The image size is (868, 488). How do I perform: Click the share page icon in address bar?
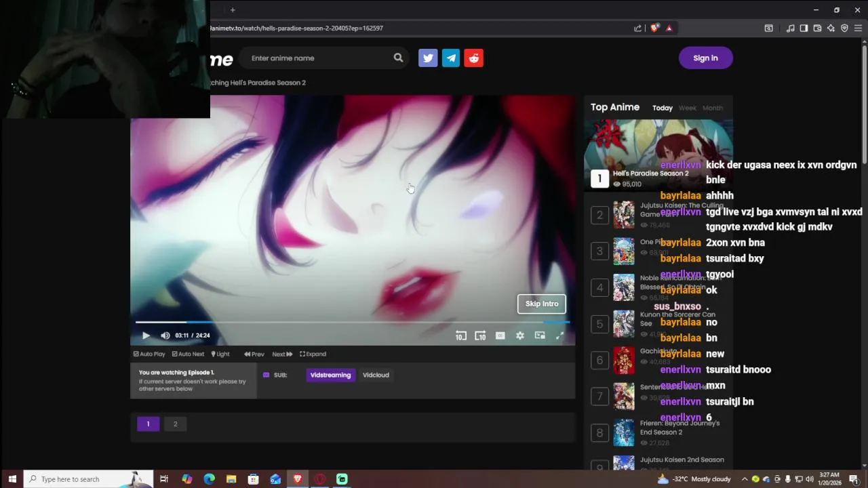click(638, 28)
